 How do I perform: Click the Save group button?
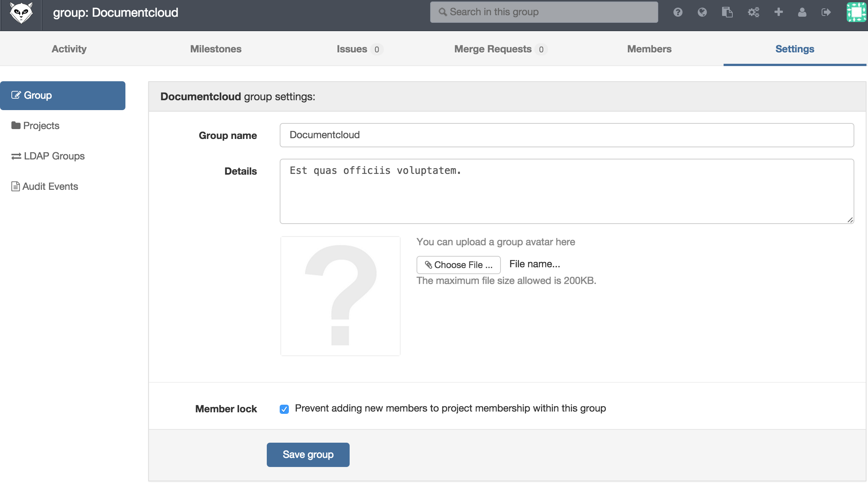(x=308, y=454)
